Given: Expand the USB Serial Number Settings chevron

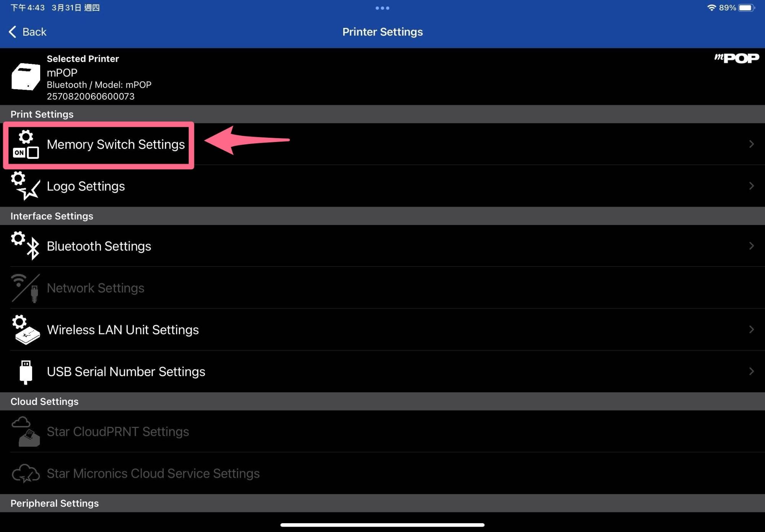Looking at the screenshot, I should [x=752, y=371].
